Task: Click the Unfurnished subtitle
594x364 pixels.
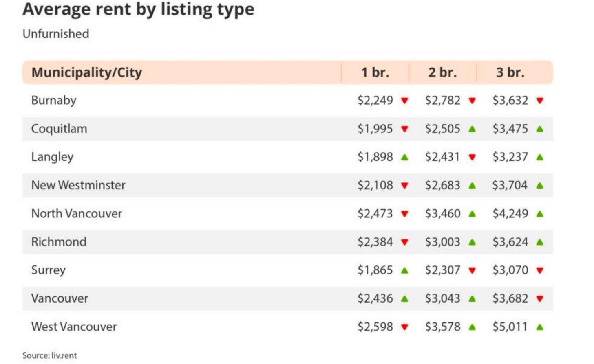Action: click(56, 34)
